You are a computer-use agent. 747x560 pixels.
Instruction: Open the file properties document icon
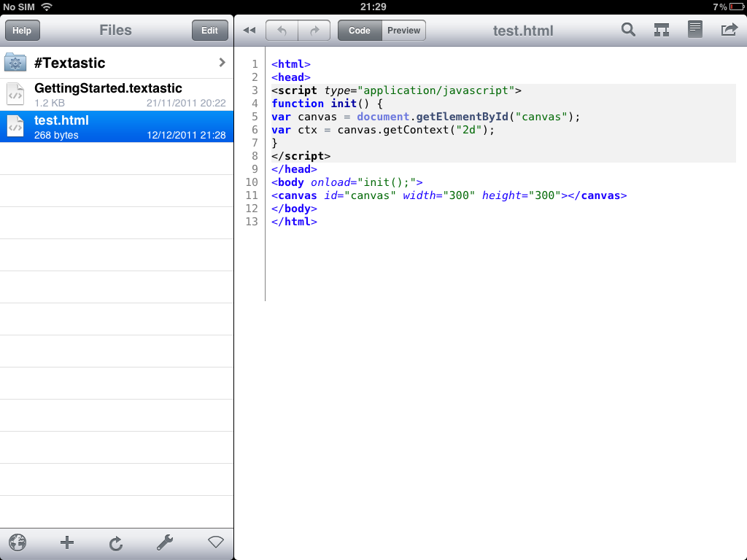[x=695, y=29]
